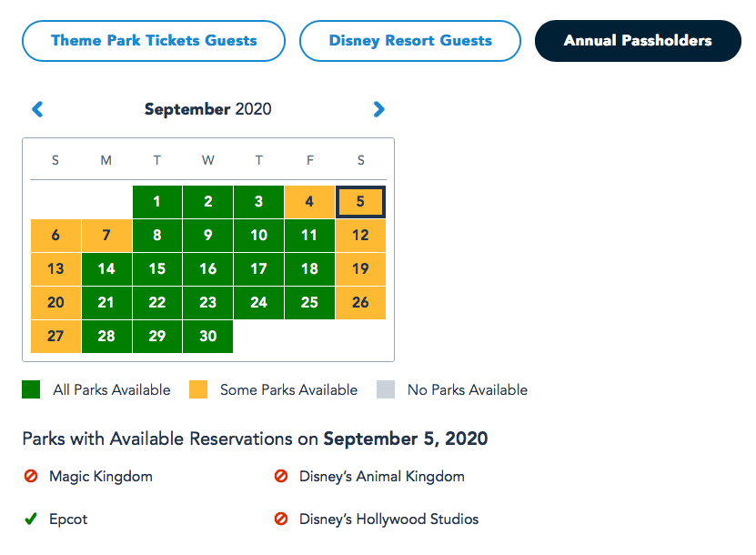Select September 1 on the calendar
This screenshot has width=756, height=555.
pyautogui.click(x=157, y=202)
